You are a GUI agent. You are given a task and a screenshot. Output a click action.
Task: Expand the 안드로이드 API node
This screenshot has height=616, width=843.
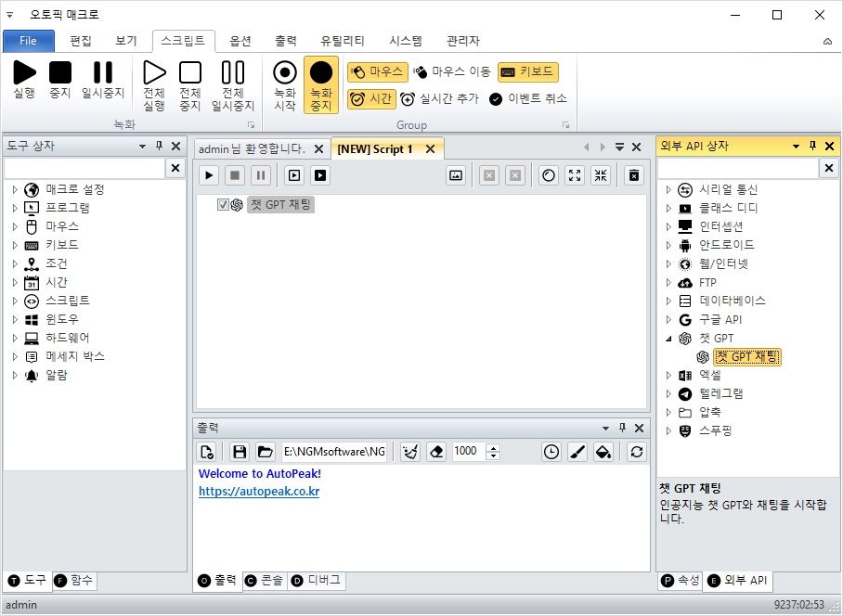668,246
